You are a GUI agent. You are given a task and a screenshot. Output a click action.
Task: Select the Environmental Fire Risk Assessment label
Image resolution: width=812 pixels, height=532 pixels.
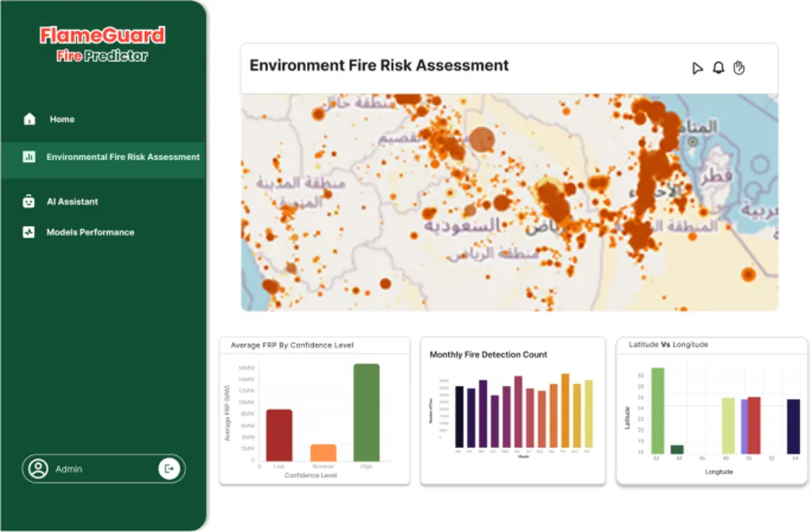pyautogui.click(x=123, y=157)
